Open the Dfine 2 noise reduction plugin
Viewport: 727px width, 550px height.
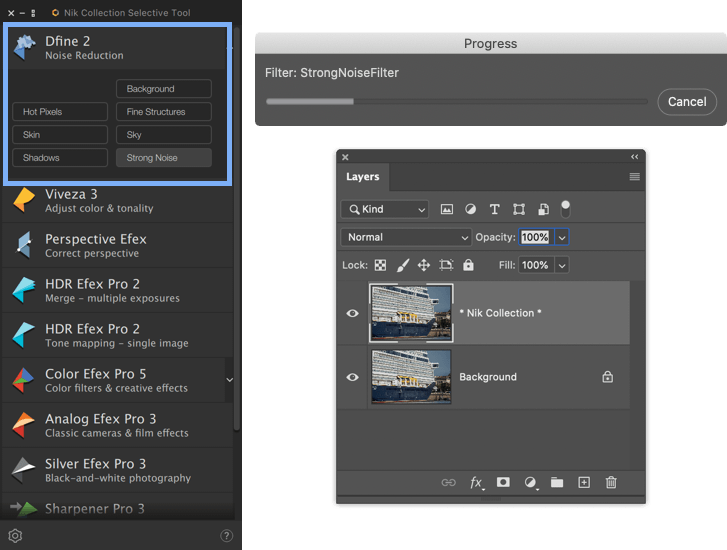pos(117,48)
